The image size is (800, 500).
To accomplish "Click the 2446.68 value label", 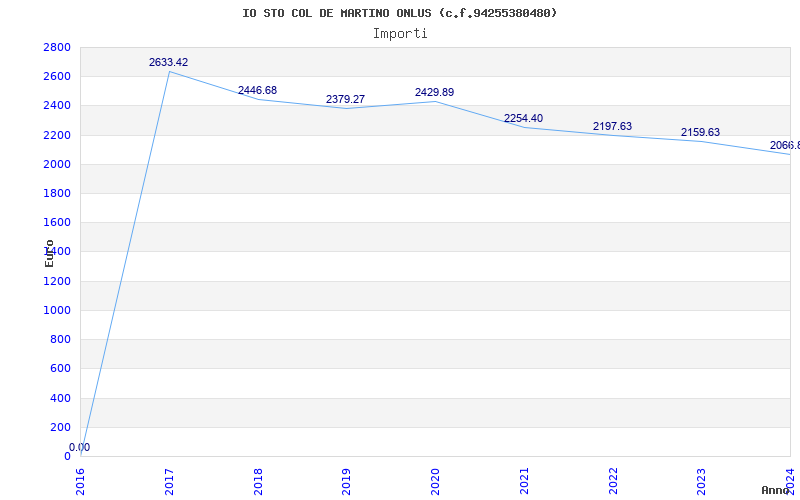I will 257,90.
